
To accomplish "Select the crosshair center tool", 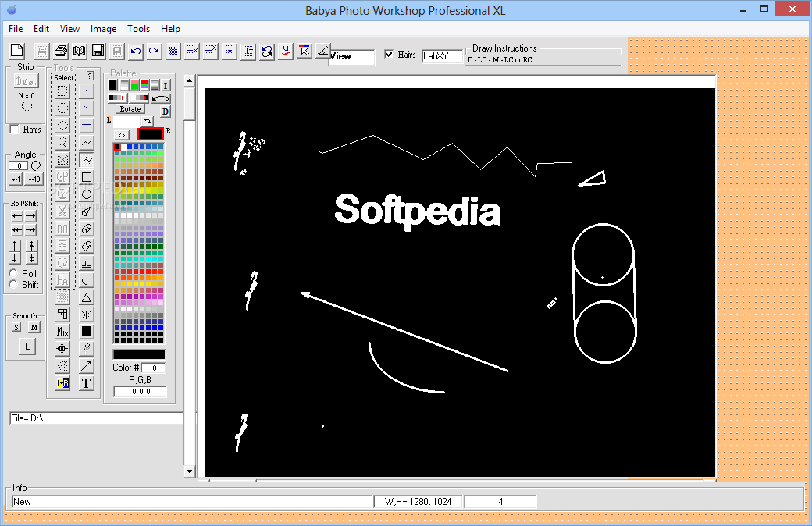I will (x=62, y=348).
